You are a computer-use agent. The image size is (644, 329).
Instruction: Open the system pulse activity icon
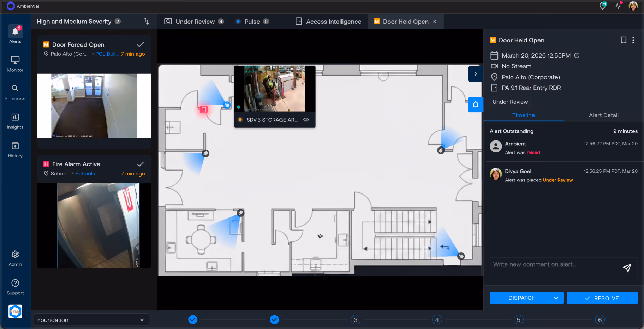pyautogui.click(x=618, y=6)
